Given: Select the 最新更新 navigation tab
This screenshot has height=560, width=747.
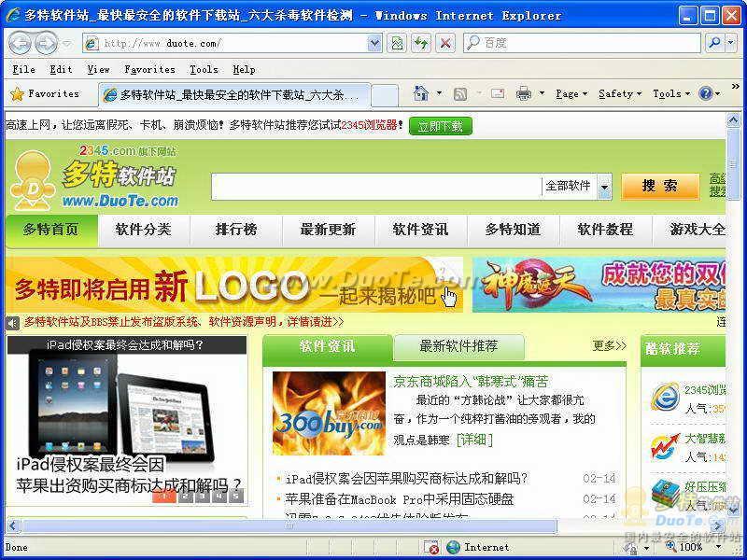Looking at the screenshot, I should point(328,230).
